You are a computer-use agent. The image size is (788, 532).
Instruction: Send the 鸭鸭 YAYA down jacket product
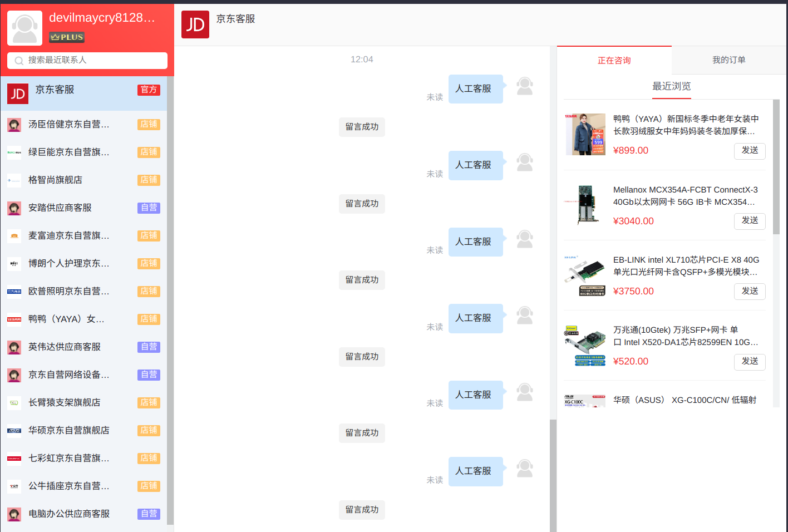tap(750, 151)
